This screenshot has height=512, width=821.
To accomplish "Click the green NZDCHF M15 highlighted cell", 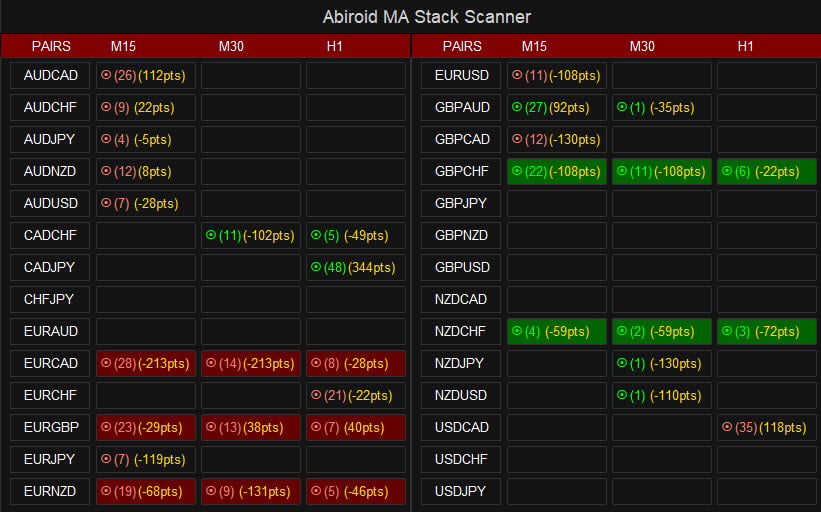I will click(557, 331).
